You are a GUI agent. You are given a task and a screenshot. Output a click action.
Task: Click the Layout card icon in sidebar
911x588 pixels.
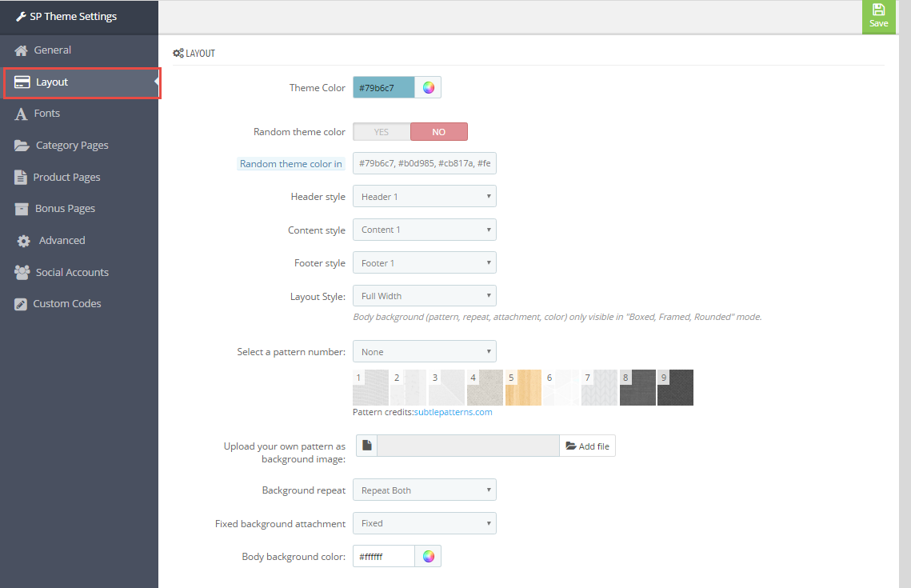coord(22,82)
